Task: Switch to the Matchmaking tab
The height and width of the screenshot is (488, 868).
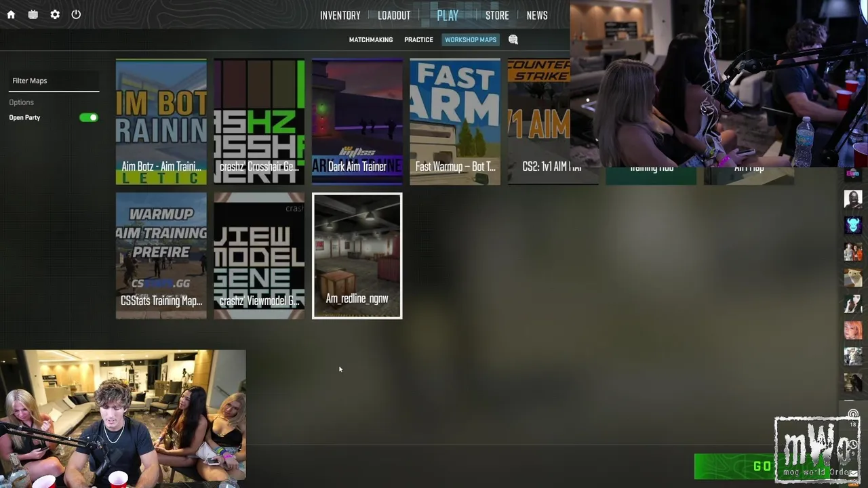Action: pos(371,39)
